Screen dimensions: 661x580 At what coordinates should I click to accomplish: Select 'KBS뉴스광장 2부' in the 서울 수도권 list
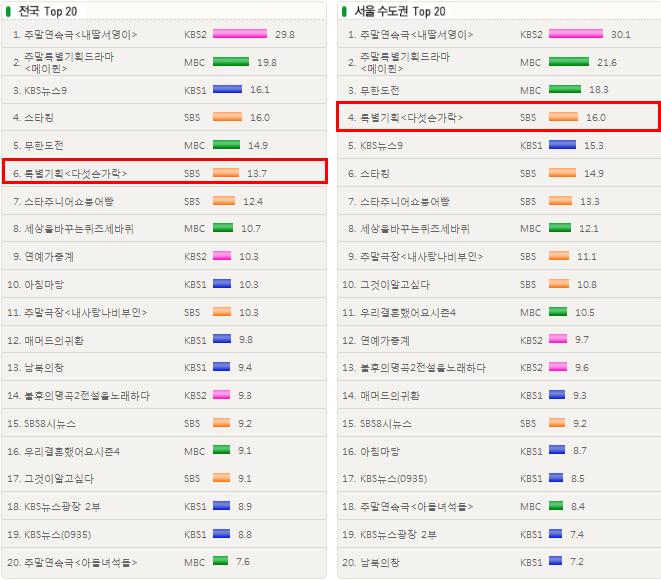[398, 534]
